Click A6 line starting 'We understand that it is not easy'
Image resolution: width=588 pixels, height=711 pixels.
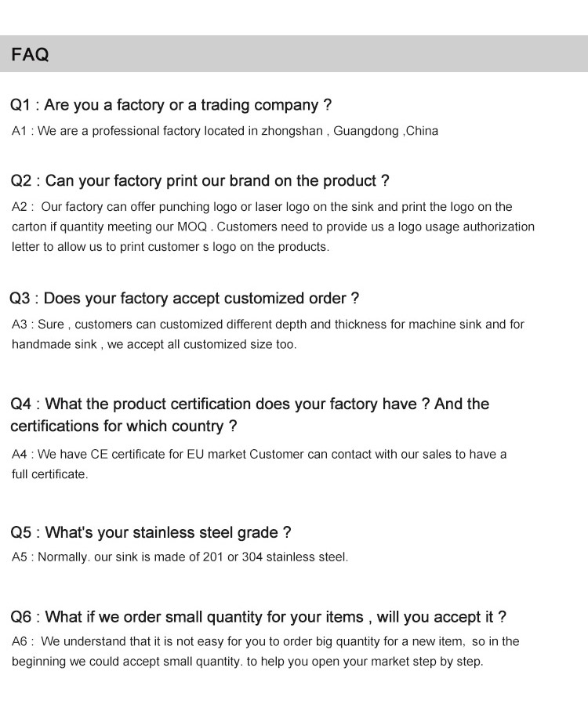265,641
